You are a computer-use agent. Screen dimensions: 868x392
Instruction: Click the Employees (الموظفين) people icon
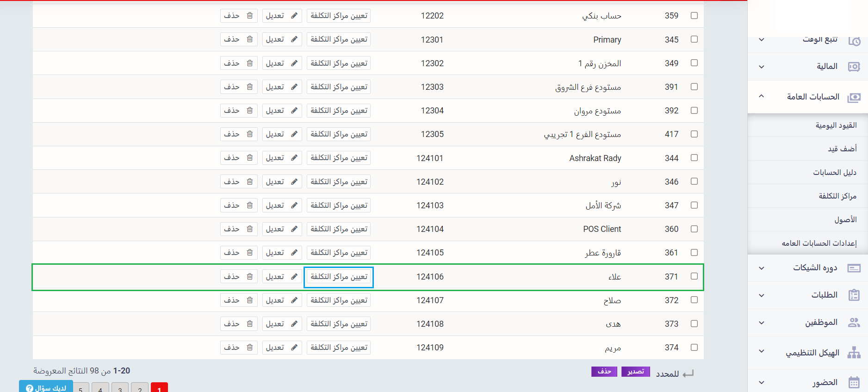[x=854, y=323]
